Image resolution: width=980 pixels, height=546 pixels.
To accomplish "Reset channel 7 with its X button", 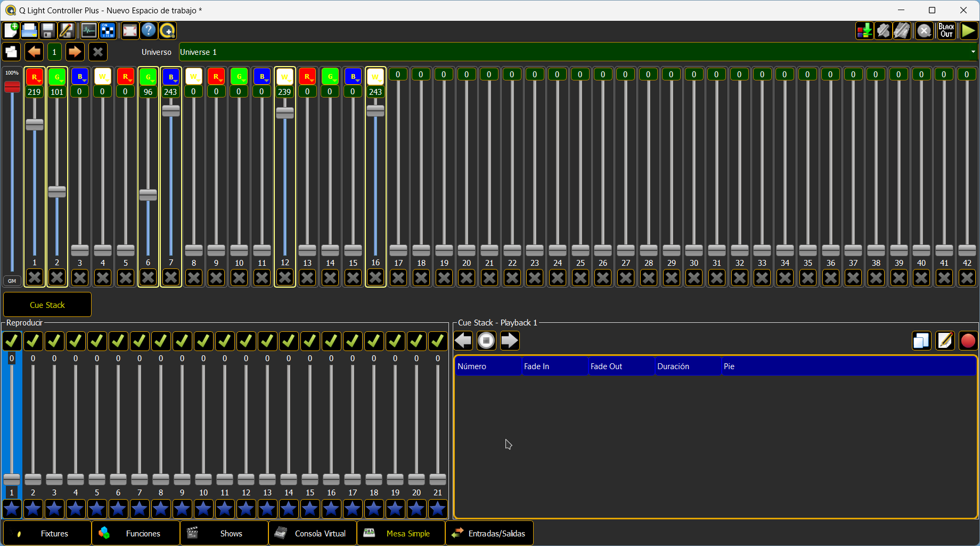I will click(170, 277).
